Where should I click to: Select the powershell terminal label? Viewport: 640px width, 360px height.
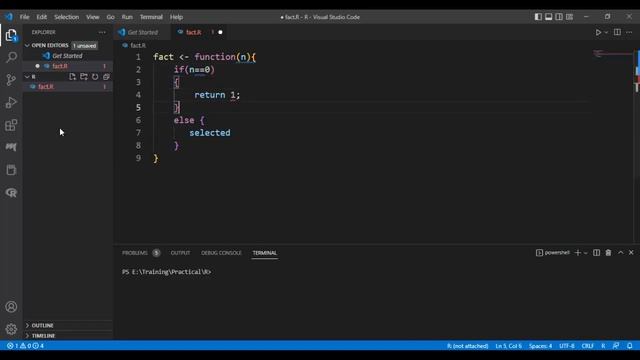pos(553,253)
